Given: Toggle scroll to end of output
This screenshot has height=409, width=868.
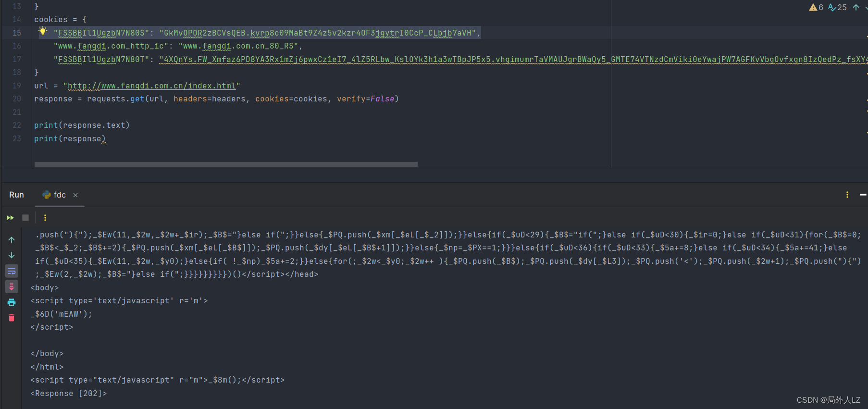Looking at the screenshot, I should click(12, 286).
